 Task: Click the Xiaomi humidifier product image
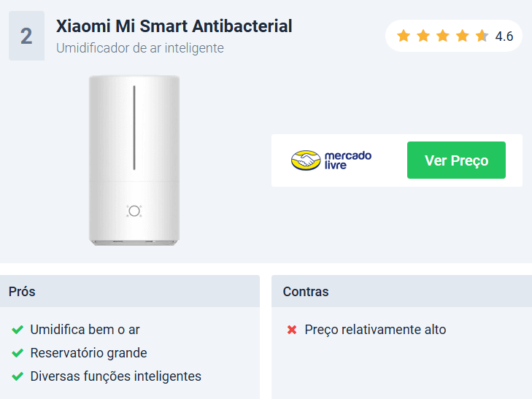[x=134, y=160]
